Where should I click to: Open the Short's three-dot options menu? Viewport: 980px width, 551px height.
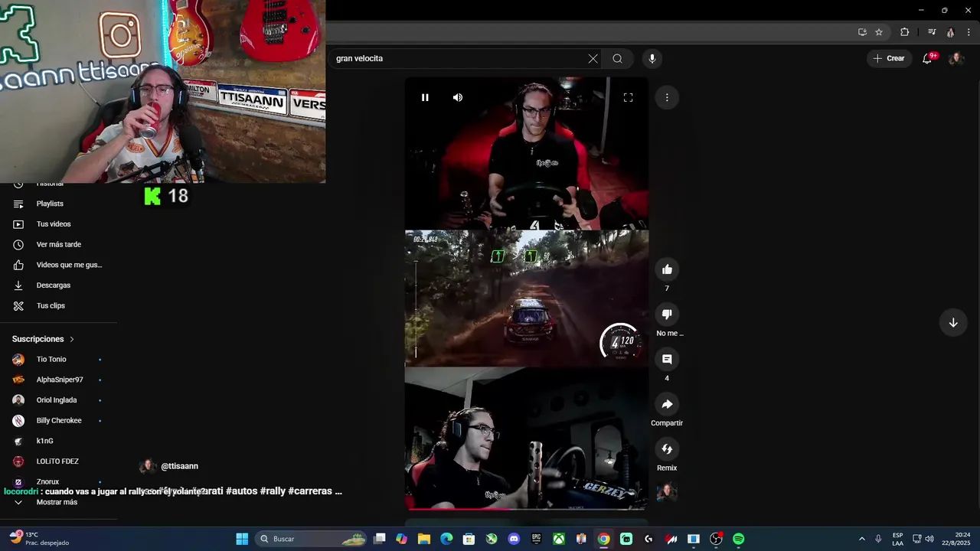point(667,97)
